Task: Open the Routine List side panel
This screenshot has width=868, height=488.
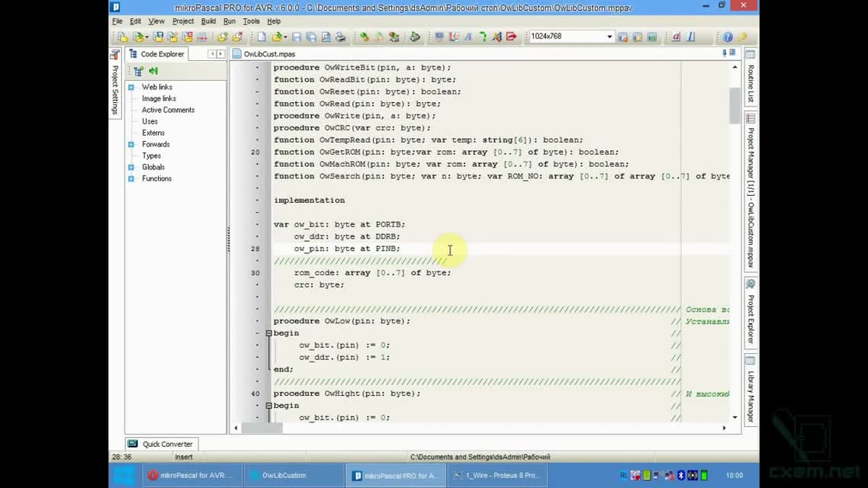Action: pos(751,77)
